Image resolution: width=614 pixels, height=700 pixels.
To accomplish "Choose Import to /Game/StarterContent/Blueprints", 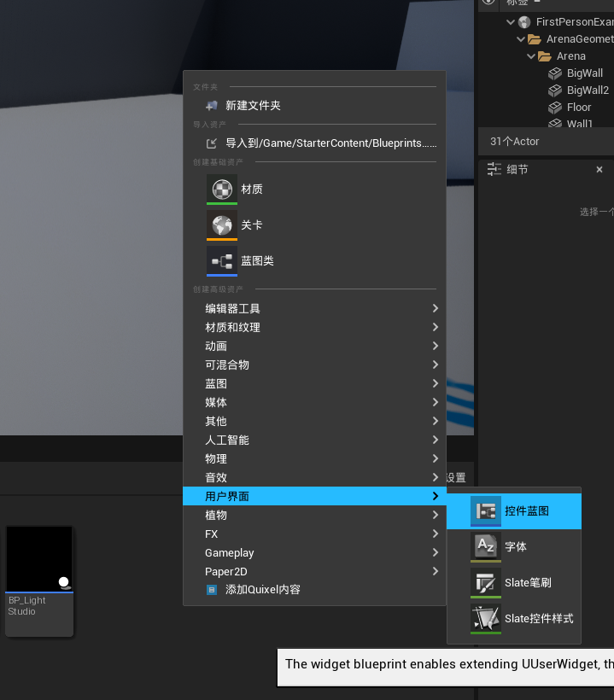I will 323,143.
